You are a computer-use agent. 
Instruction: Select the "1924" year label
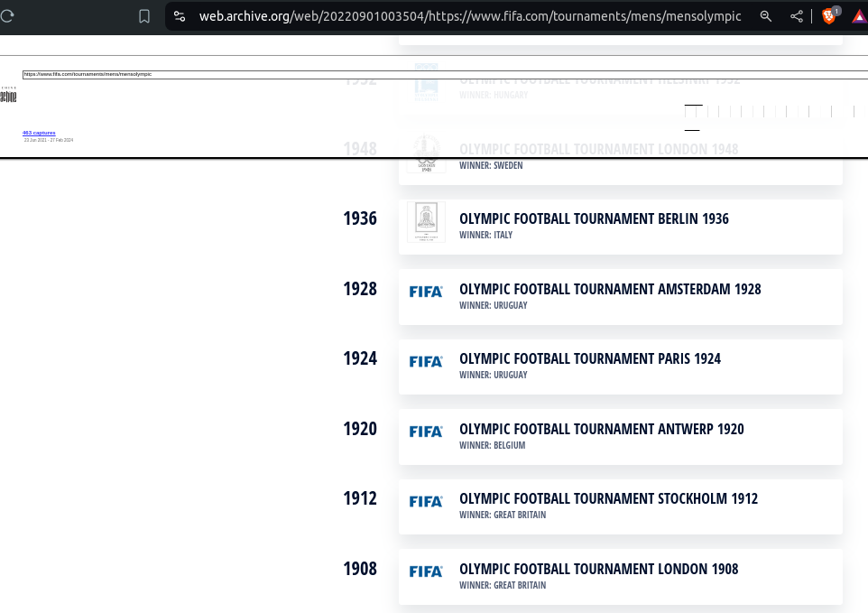tap(360, 358)
